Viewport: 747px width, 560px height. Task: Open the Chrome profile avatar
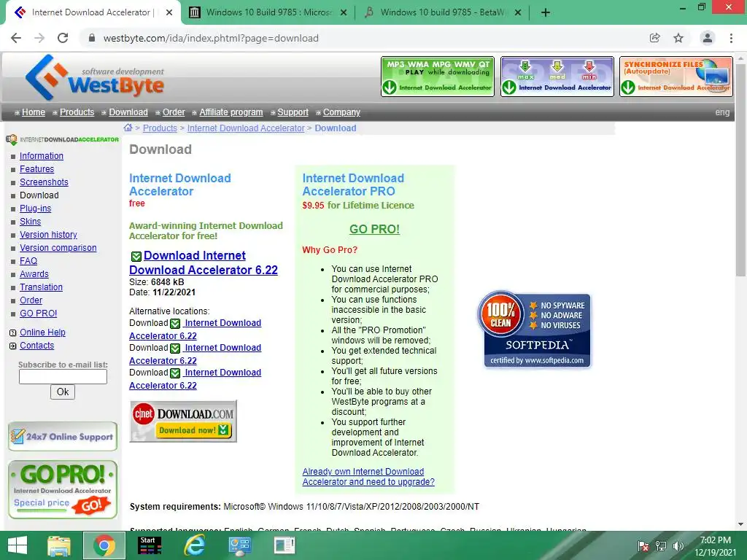coord(708,38)
